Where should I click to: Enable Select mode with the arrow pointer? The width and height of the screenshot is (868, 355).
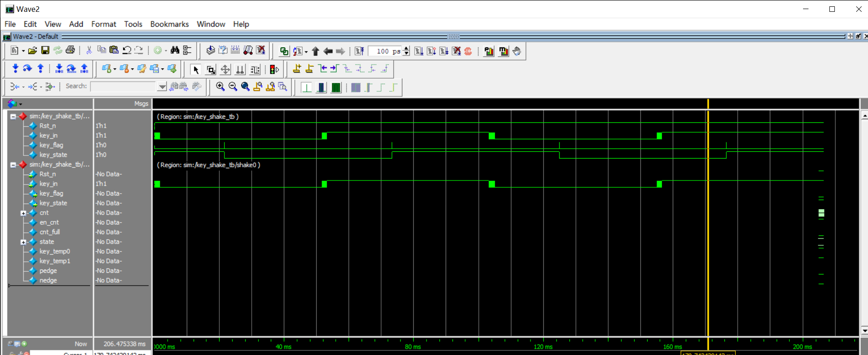[x=196, y=70]
